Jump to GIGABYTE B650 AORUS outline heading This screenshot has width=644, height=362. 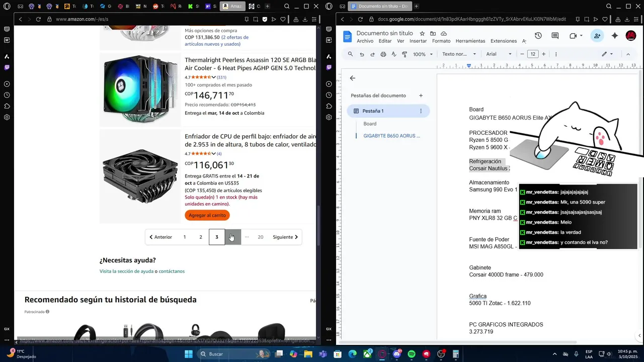391,136
